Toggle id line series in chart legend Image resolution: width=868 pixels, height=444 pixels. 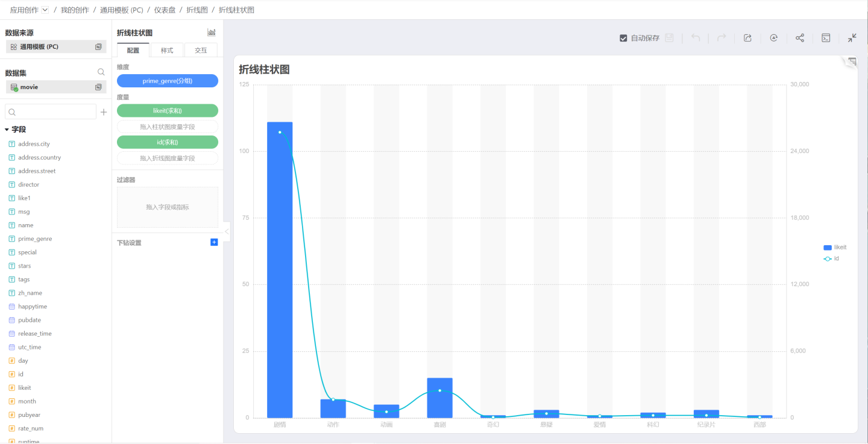[x=832, y=258]
